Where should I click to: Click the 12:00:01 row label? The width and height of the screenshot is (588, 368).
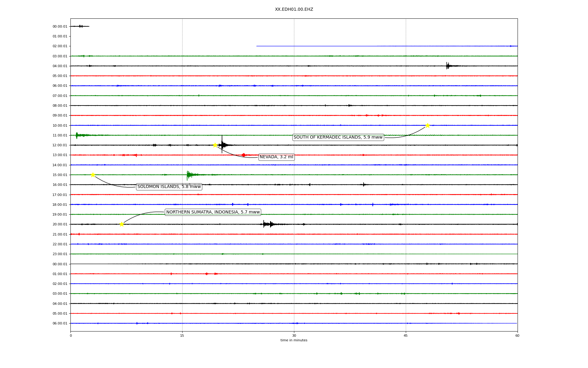pyautogui.click(x=60, y=145)
